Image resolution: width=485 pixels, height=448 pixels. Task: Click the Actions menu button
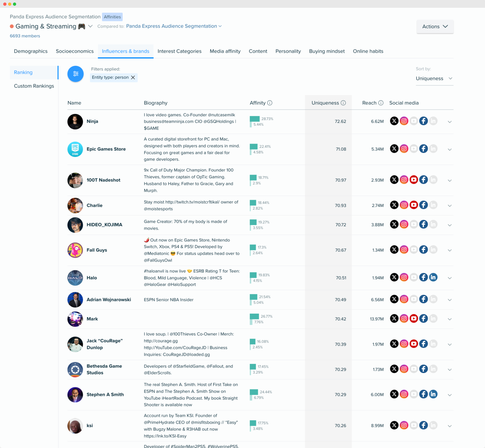435,26
